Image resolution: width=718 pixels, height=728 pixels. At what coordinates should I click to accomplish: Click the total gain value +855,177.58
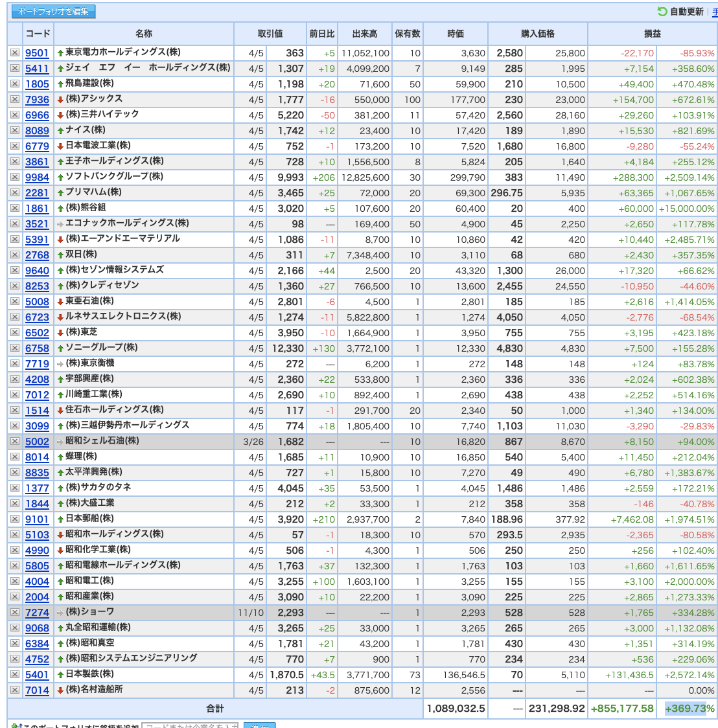(x=622, y=709)
